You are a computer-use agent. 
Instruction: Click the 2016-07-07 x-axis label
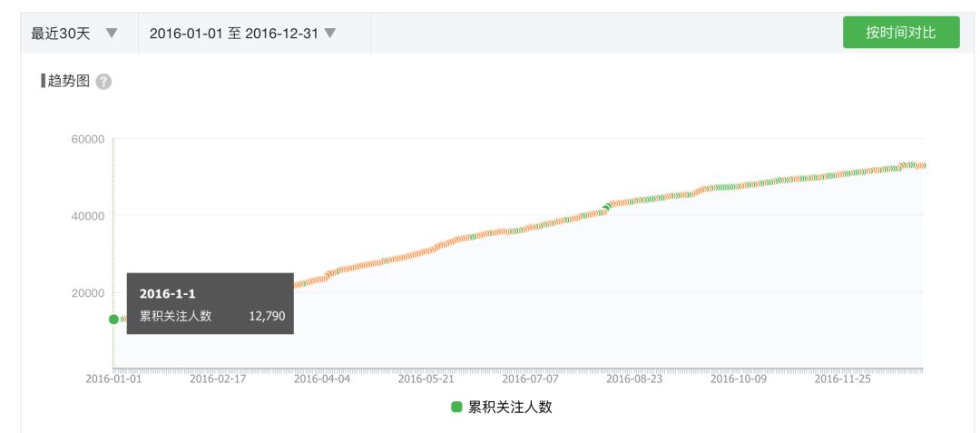pyautogui.click(x=530, y=379)
